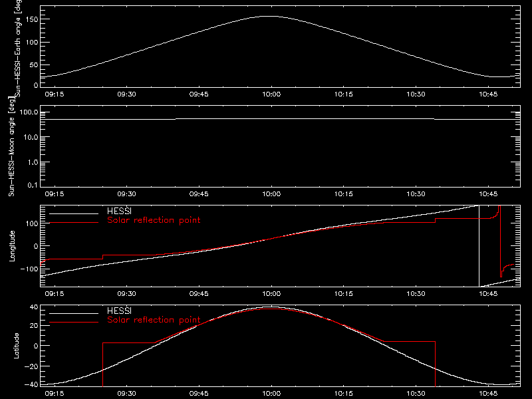Click 10:15 time label under Latitude plot
This screenshot has height=399, width=532.
[344, 394]
